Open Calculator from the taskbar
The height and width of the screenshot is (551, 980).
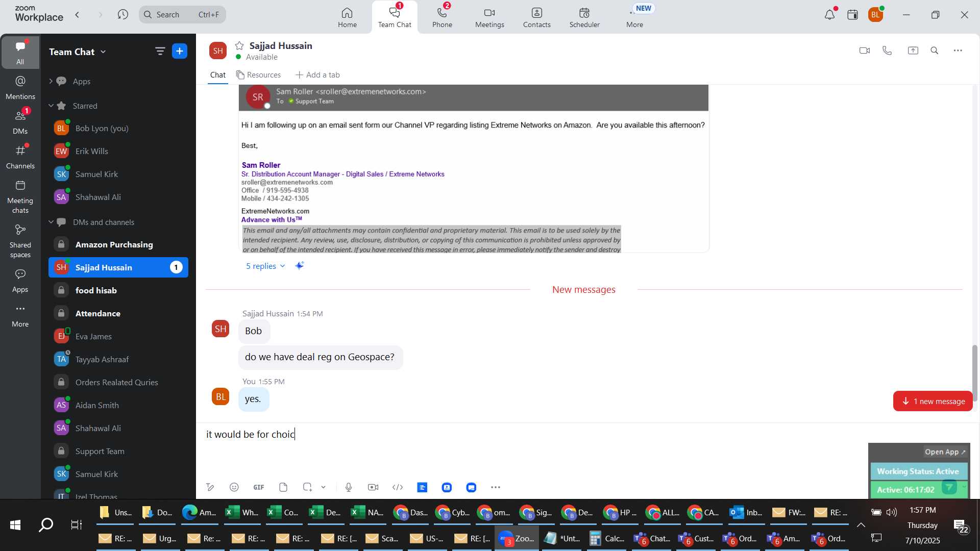pyautogui.click(x=606, y=538)
